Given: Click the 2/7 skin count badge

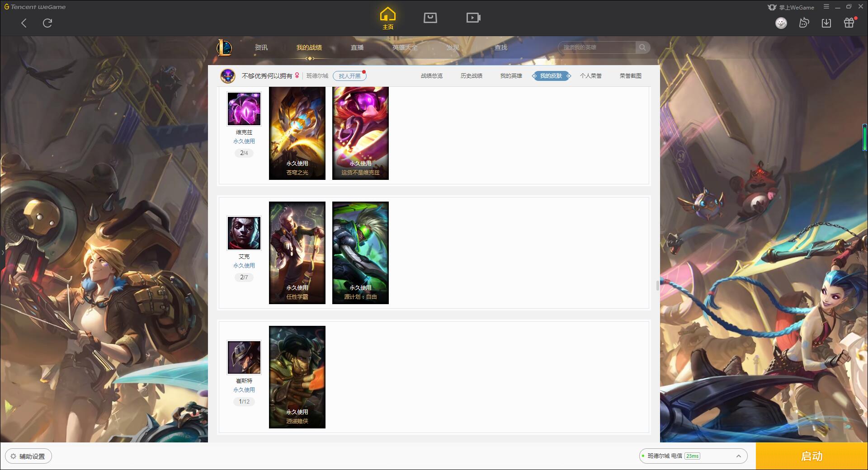Looking at the screenshot, I should (244, 277).
